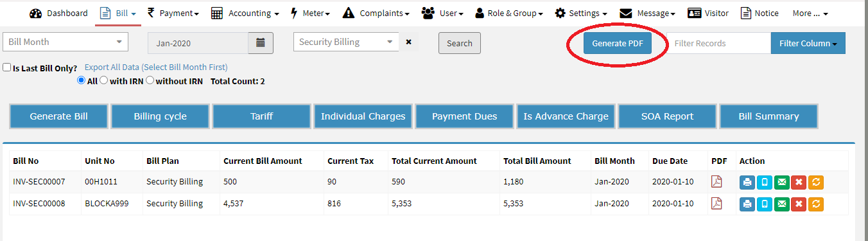
Task: Send SMS via mobile icon for INV-SEC00007
Action: 764,183
